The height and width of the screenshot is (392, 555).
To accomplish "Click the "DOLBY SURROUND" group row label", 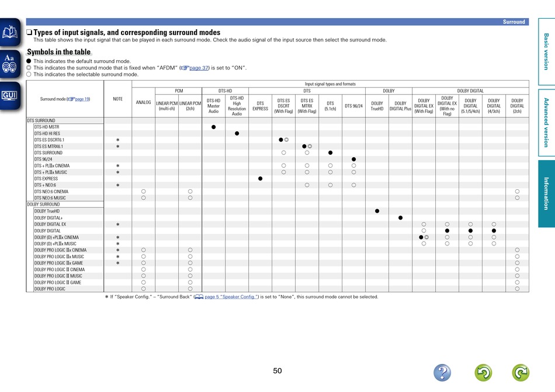I will (44, 204).
